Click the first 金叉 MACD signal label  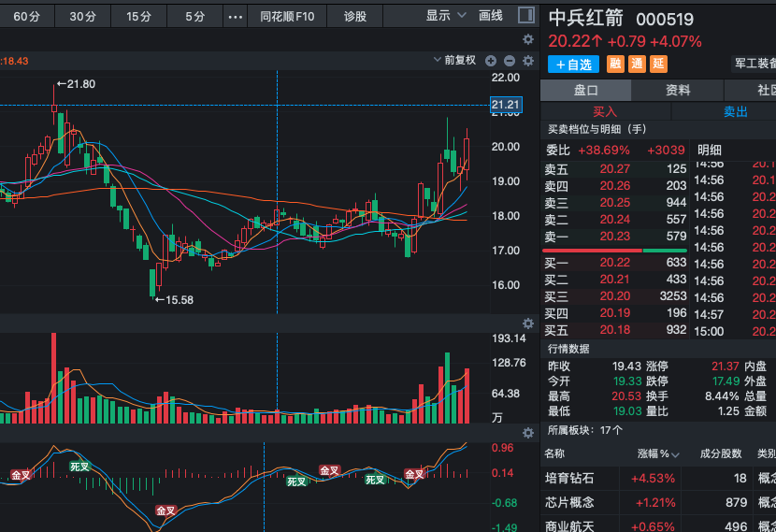21,475
